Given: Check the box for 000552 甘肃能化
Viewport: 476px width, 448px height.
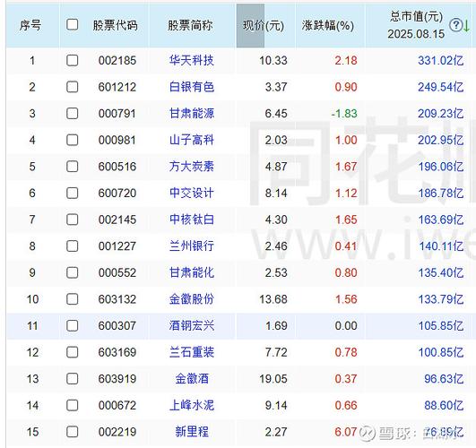Looking at the screenshot, I should click(73, 272).
